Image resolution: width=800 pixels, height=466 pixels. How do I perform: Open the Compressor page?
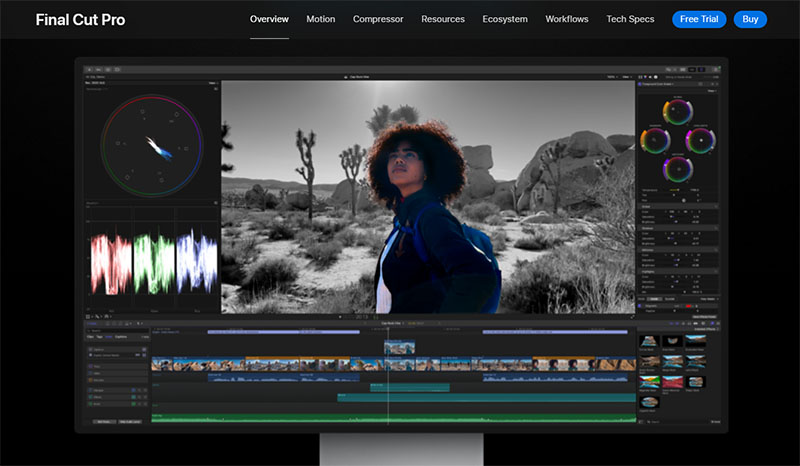378,19
